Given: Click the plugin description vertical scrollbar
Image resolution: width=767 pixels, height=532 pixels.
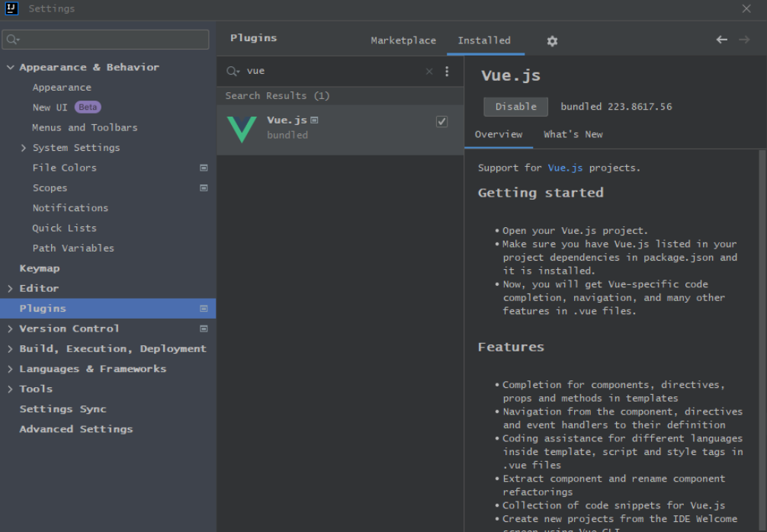Looking at the screenshot, I should [x=762, y=341].
